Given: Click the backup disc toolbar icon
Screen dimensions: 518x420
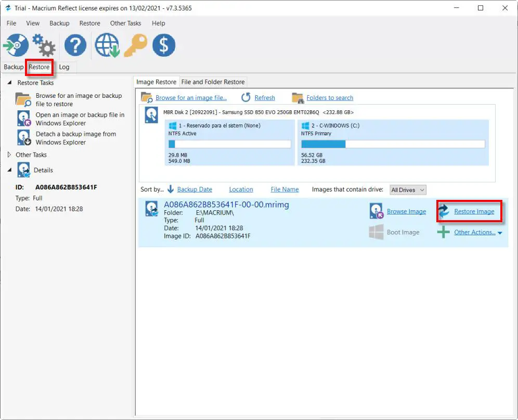Looking at the screenshot, I should (x=16, y=45).
